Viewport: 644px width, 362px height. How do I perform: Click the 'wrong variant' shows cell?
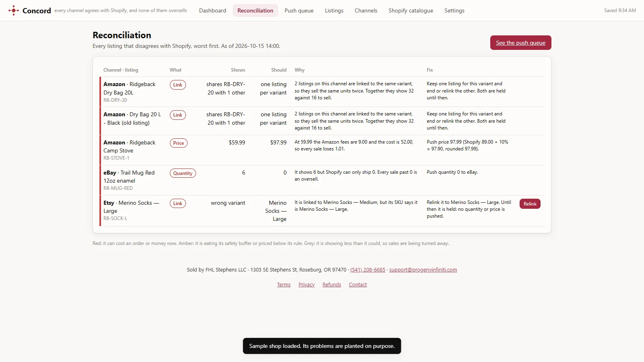(228, 203)
